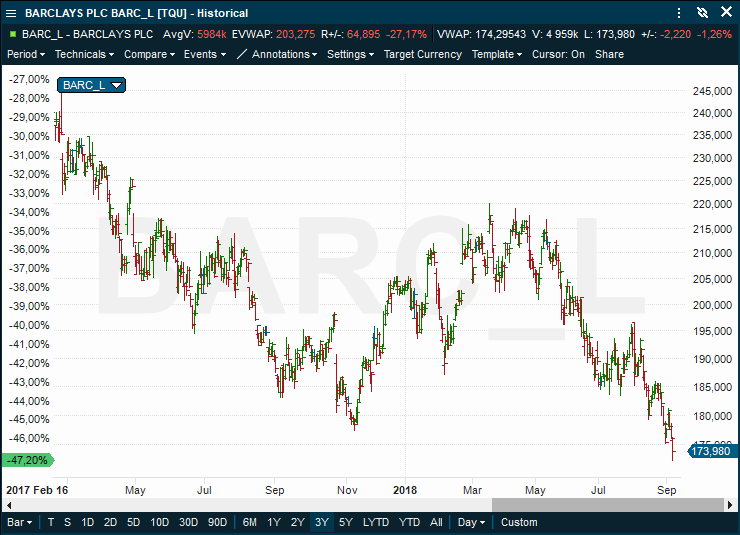Image resolution: width=740 pixels, height=535 pixels.
Task: Click the 245,000 price axis label
Action: click(x=712, y=91)
